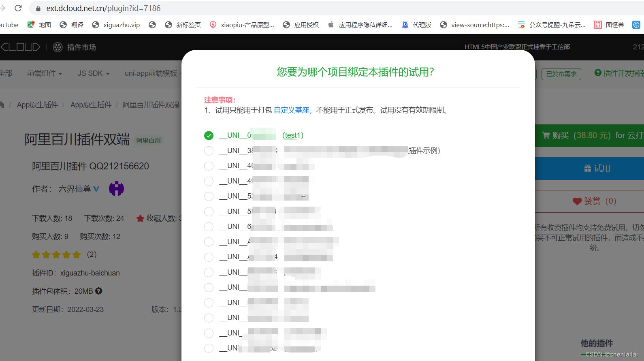Open the 地图 maps bookmark
Image resolution: width=644 pixels, height=361 pixels.
[x=39, y=25]
